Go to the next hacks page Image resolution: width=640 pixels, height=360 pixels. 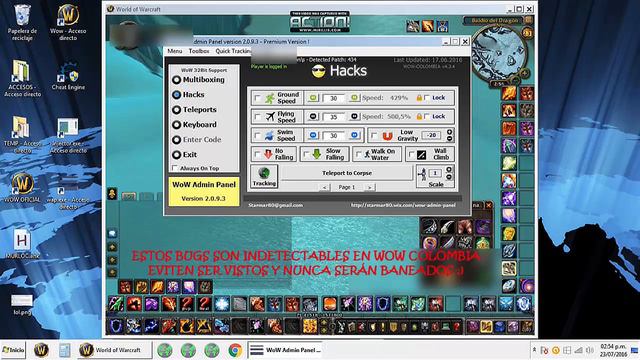point(369,187)
